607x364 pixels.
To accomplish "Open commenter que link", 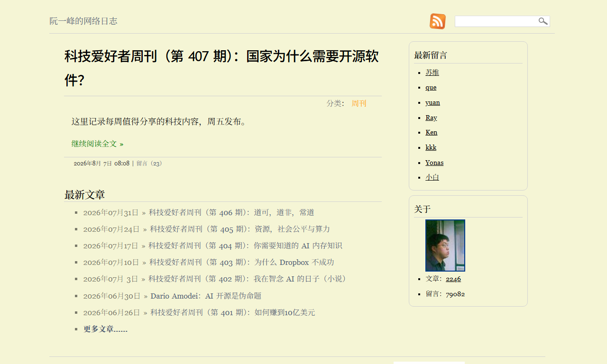I will click(x=431, y=88).
